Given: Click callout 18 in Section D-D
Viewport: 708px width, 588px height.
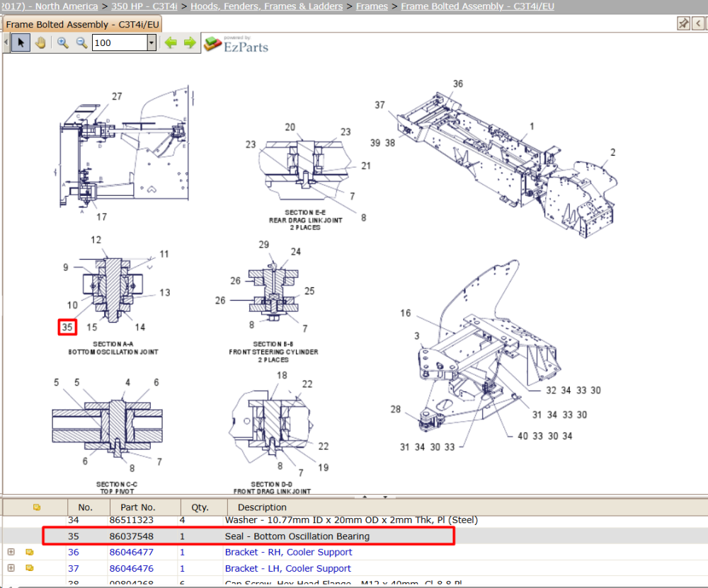Looking at the screenshot, I should (282, 376).
